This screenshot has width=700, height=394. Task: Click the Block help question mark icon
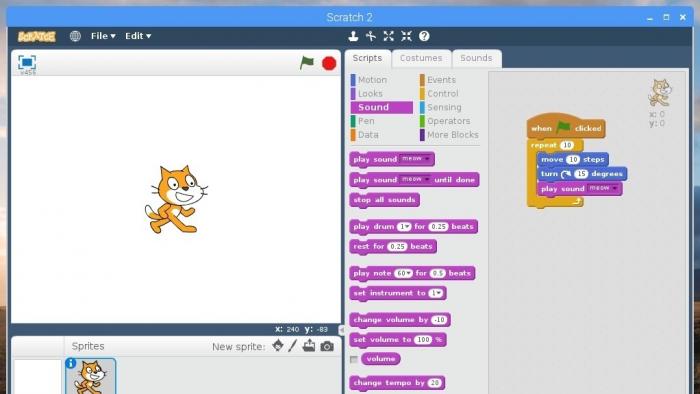click(x=424, y=36)
